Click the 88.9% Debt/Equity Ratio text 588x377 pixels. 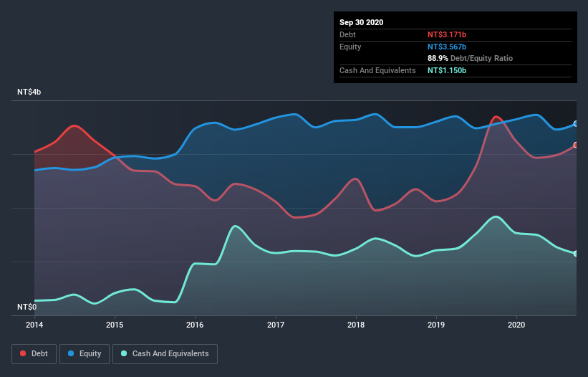point(470,58)
